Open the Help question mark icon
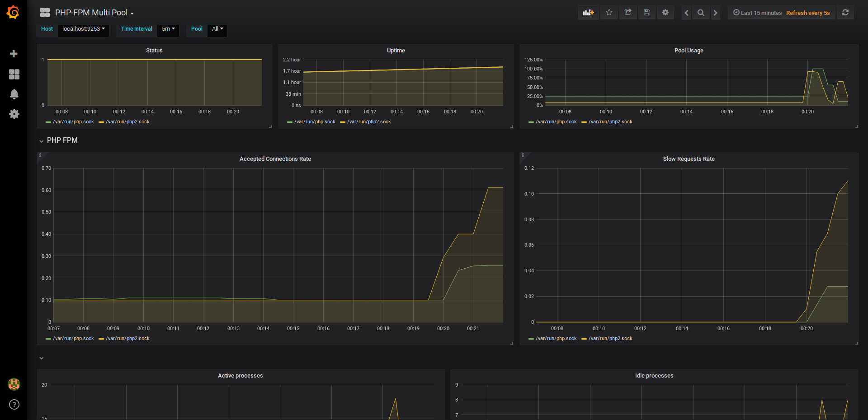868x420 pixels. pos(14,404)
